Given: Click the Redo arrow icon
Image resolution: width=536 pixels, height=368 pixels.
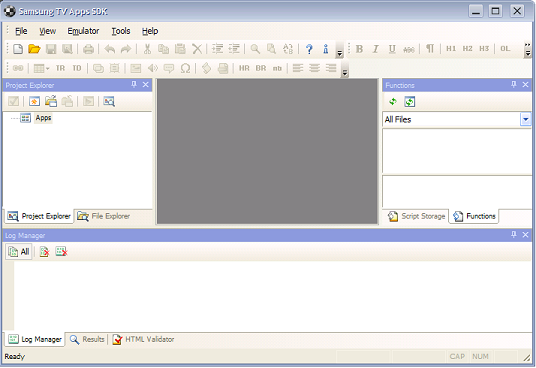Looking at the screenshot, I should 126,49.
